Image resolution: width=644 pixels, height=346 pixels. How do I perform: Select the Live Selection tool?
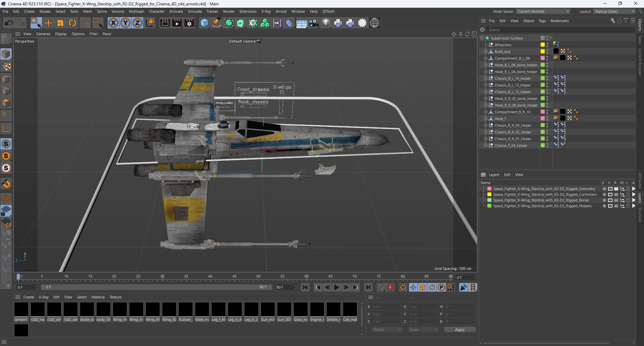(x=36, y=23)
